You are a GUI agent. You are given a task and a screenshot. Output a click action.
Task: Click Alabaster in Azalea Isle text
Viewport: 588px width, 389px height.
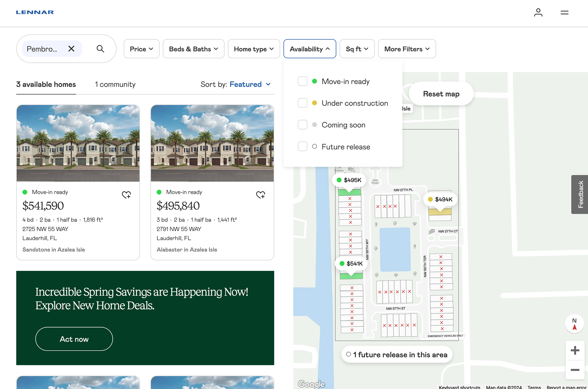pyautogui.click(x=187, y=250)
